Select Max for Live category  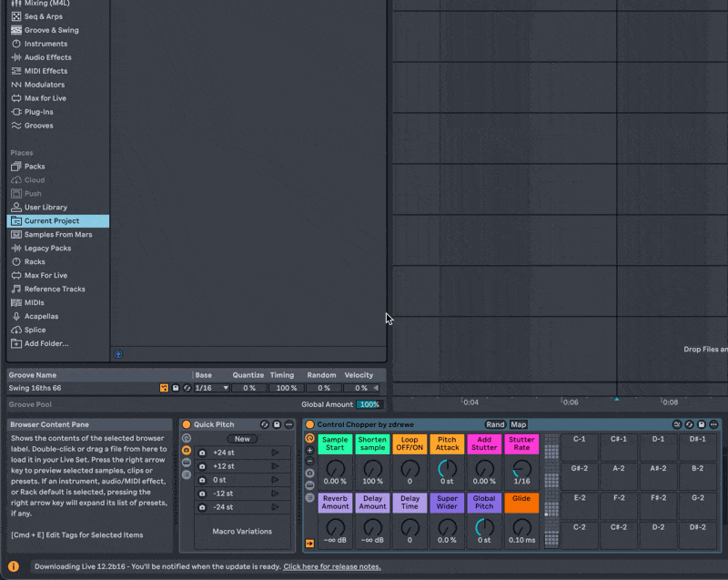coord(45,98)
